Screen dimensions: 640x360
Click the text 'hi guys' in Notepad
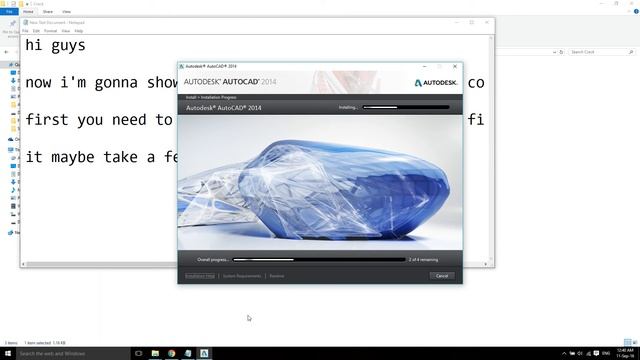pyautogui.click(x=55, y=45)
